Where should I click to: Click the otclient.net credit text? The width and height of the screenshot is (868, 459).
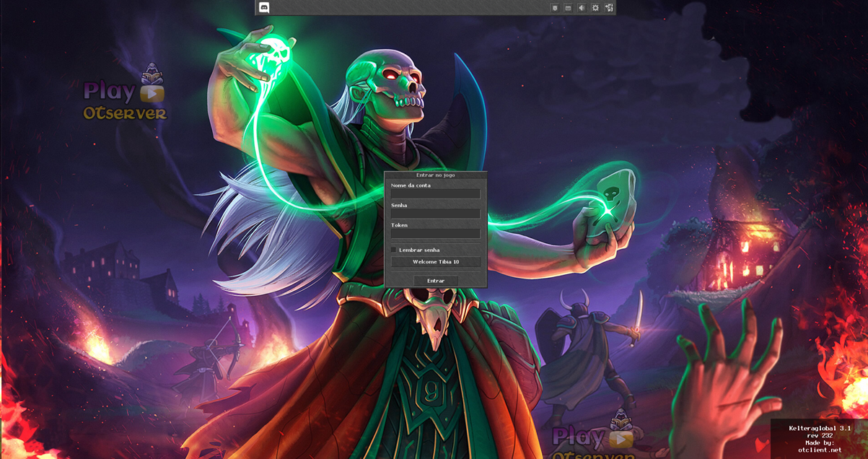820,450
